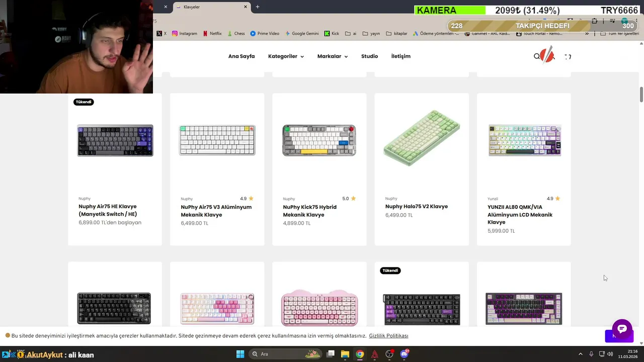Click the 5.0 star rating on Kick75

(349, 199)
